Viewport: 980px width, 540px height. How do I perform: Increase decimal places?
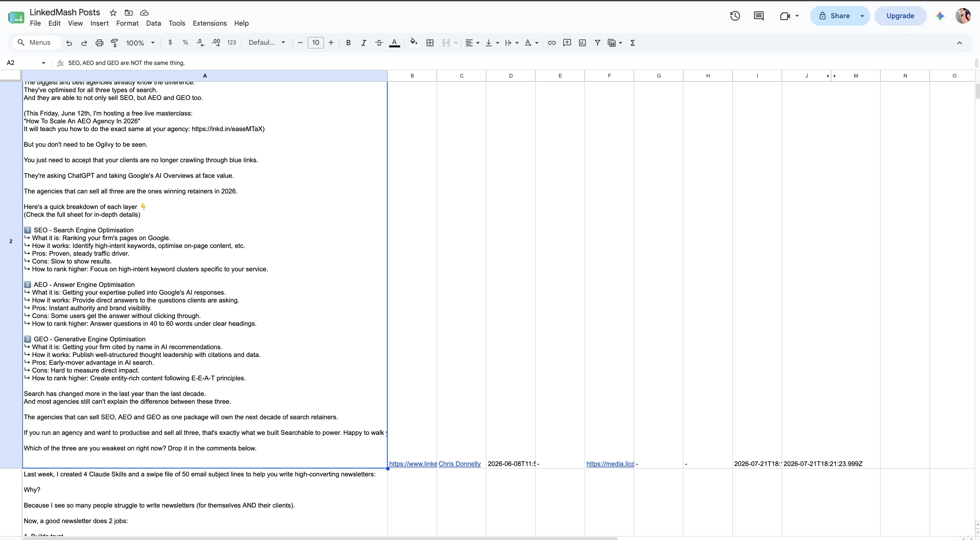[216, 43]
